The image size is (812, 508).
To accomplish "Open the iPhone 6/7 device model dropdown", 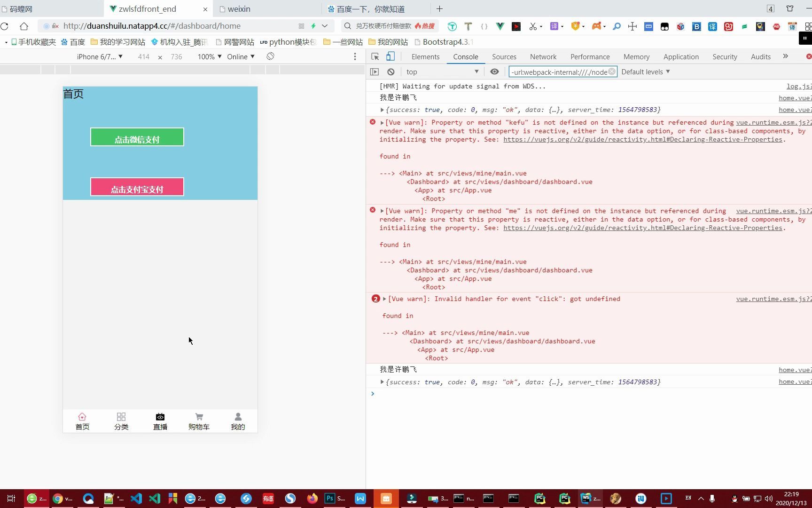I will coord(100,56).
